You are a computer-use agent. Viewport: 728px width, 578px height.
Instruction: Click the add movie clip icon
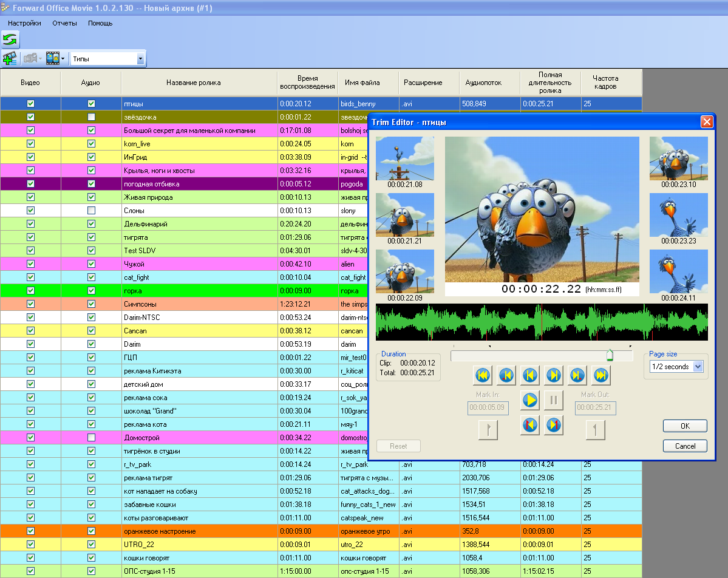(10, 58)
